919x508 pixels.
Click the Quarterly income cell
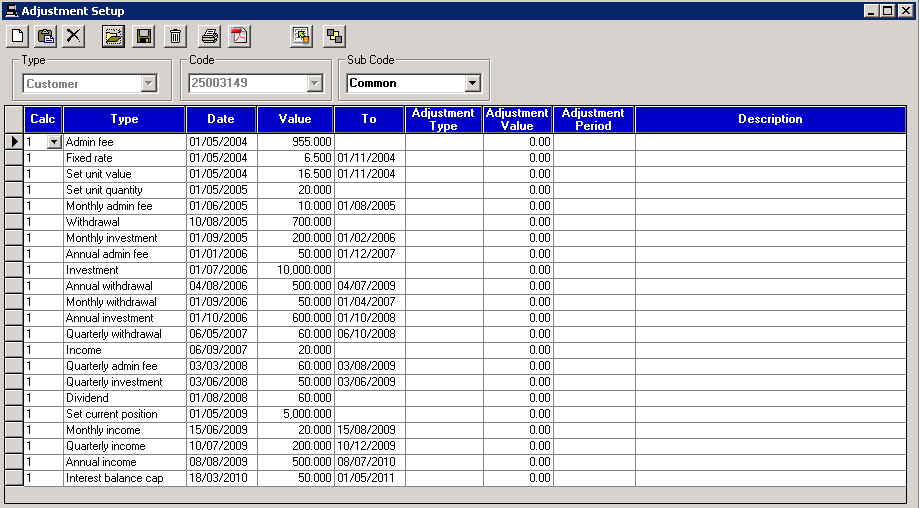click(124, 446)
